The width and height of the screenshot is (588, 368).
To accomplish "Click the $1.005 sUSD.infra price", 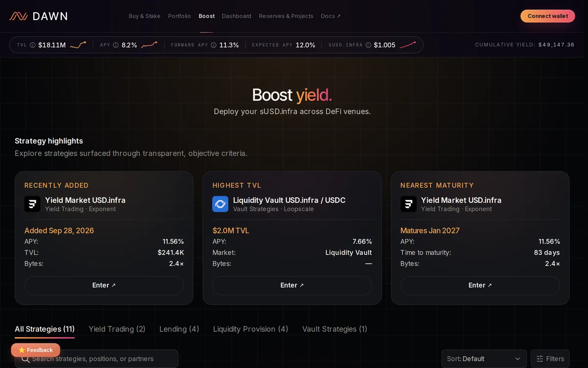I will point(385,45).
